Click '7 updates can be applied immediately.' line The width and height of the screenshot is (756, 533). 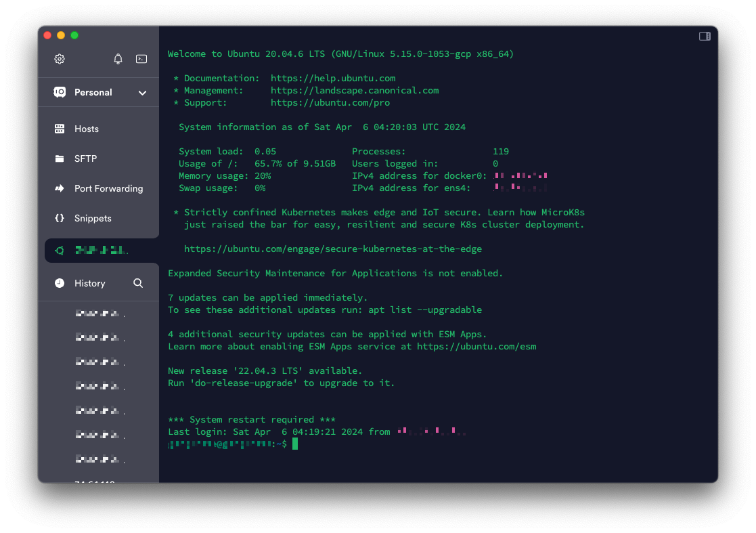click(267, 297)
